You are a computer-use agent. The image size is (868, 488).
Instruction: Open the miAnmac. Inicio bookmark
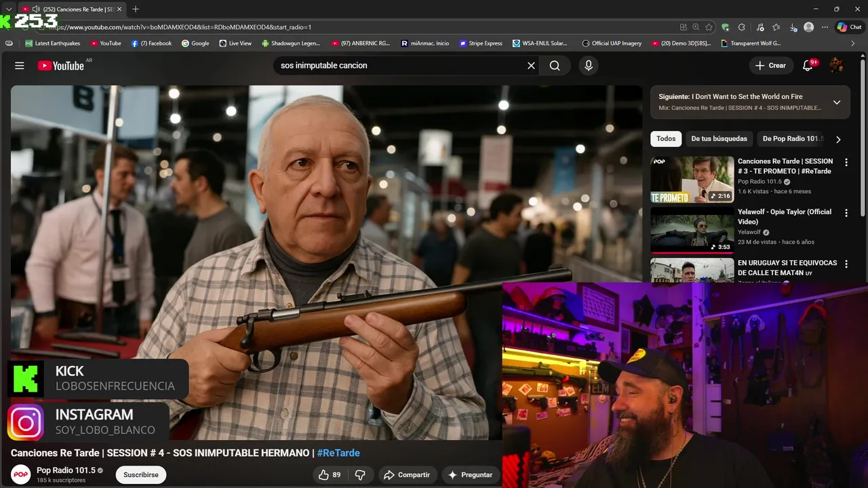425,43
